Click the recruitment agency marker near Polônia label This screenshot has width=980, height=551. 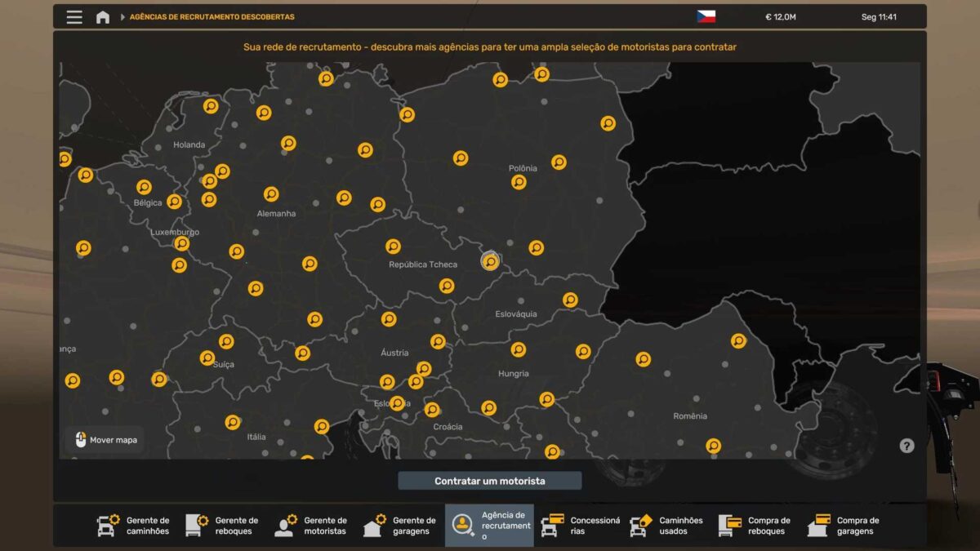point(519,182)
